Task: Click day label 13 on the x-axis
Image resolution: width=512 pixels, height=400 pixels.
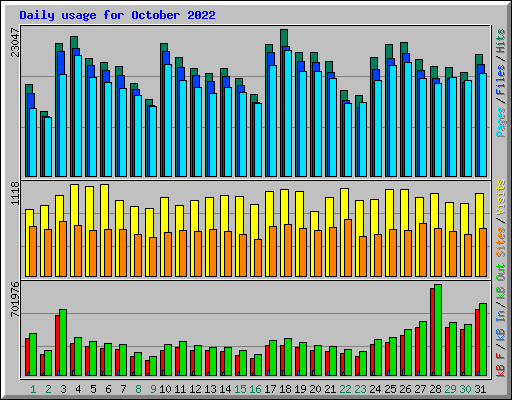Action: [210, 389]
